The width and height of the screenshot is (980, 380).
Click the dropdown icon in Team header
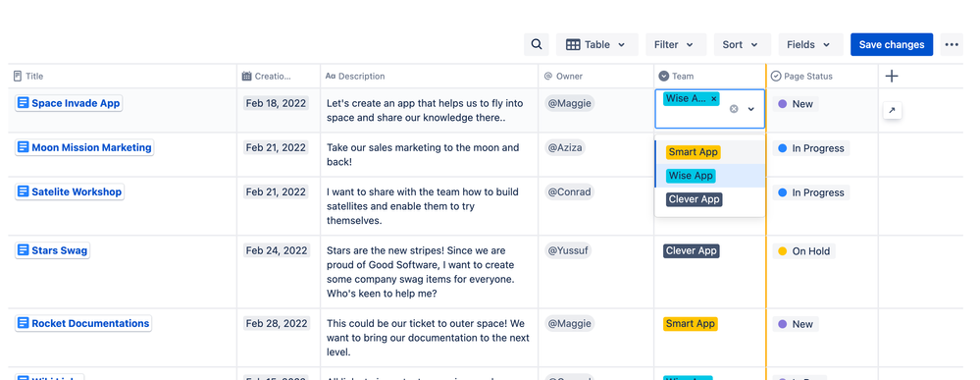click(x=664, y=77)
